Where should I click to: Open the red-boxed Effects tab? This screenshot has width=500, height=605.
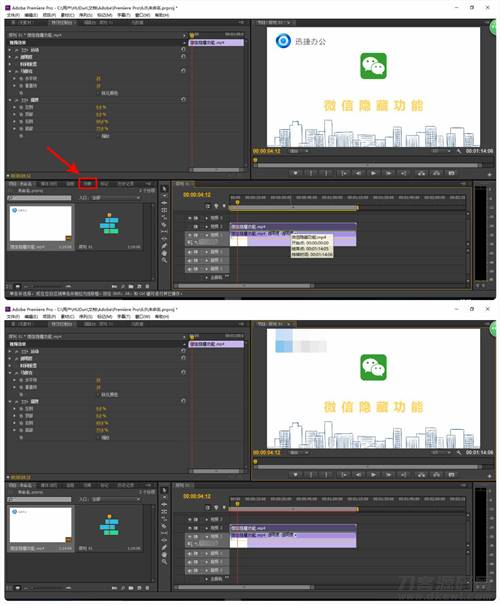pos(88,183)
